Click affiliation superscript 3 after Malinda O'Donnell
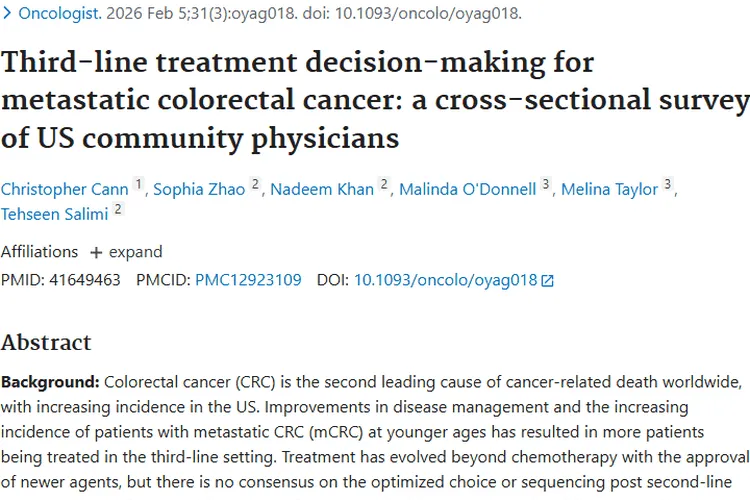 tap(545, 184)
